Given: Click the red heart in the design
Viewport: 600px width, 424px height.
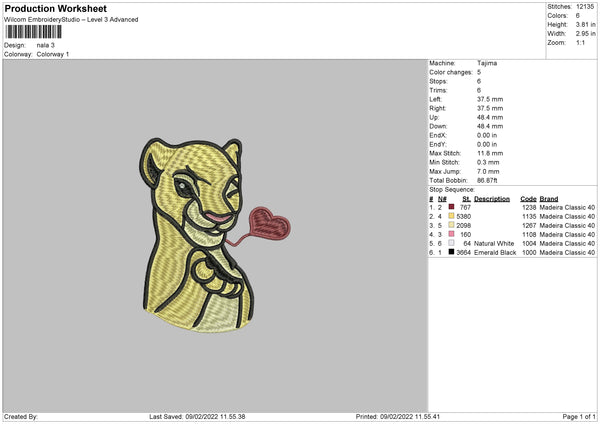Looking at the screenshot, I should [270, 223].
